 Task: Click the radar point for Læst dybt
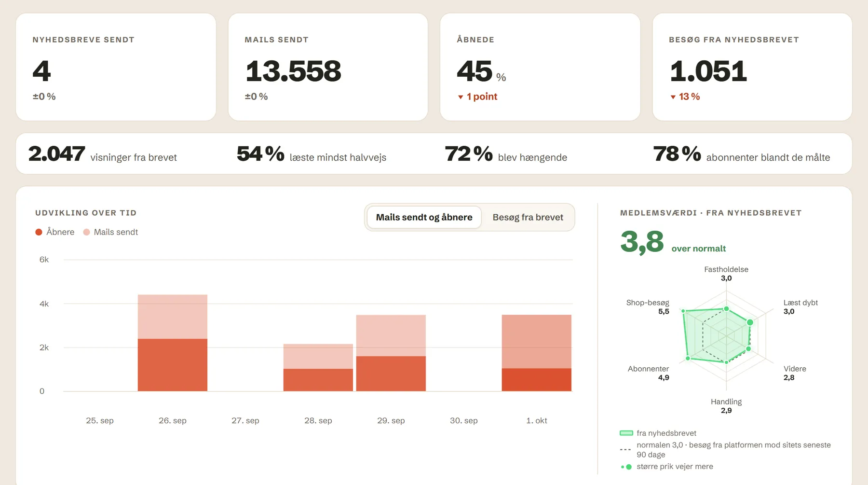(x=750, y=322)
